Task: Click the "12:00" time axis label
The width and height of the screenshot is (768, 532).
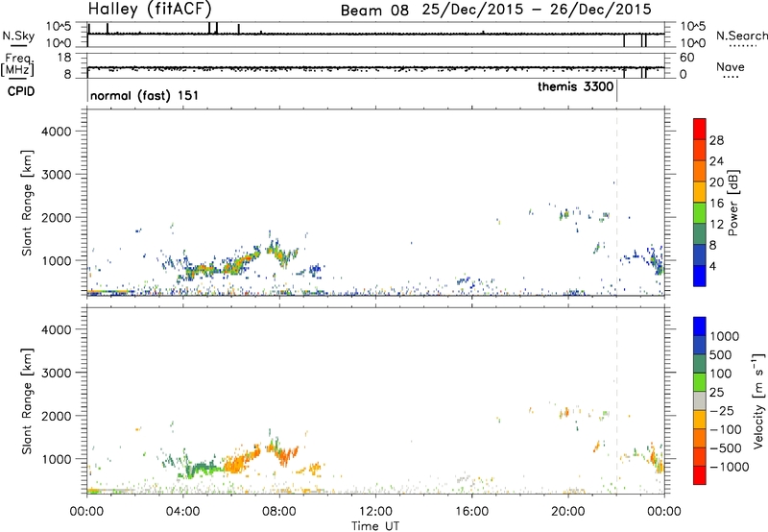Action: coord(375,512)
